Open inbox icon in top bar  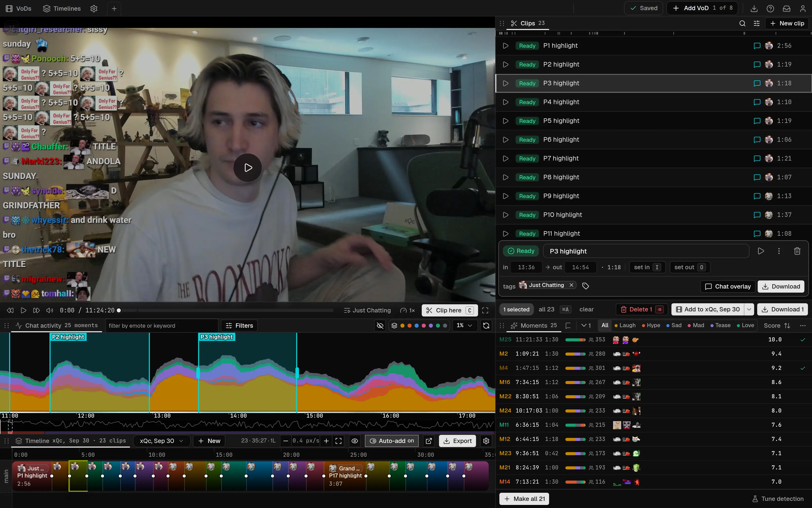point(787,8)
